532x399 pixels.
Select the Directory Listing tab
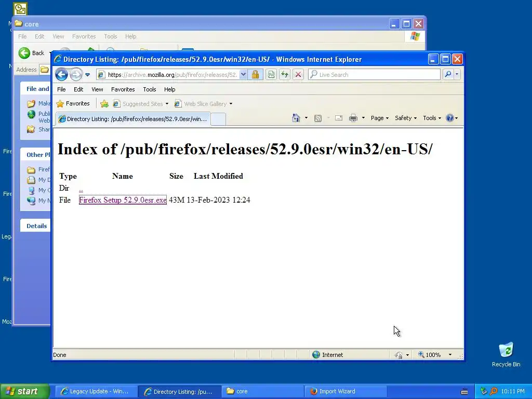(133, 119)
